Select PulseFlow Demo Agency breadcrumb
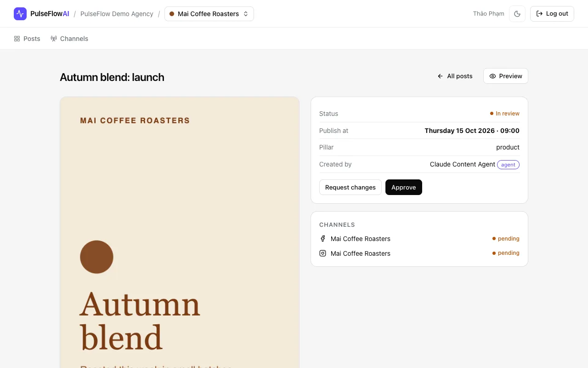Screen dimensions: 588x368 tap(117, 14)
